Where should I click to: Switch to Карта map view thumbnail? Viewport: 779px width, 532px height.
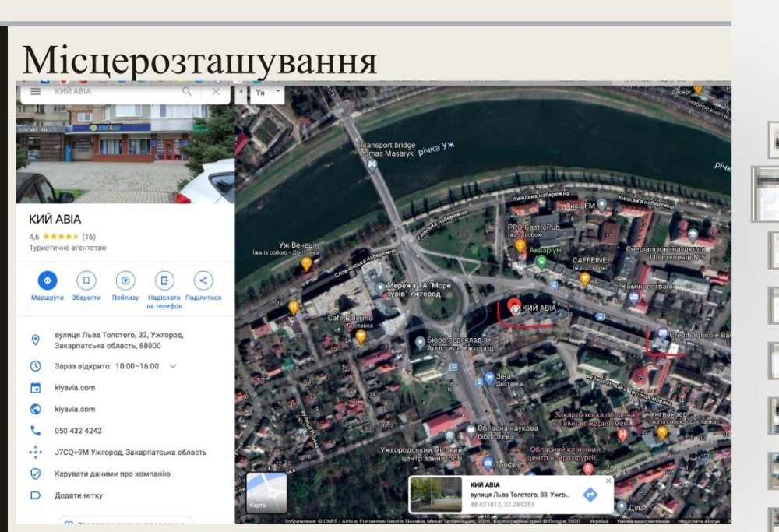click(266, 492)
